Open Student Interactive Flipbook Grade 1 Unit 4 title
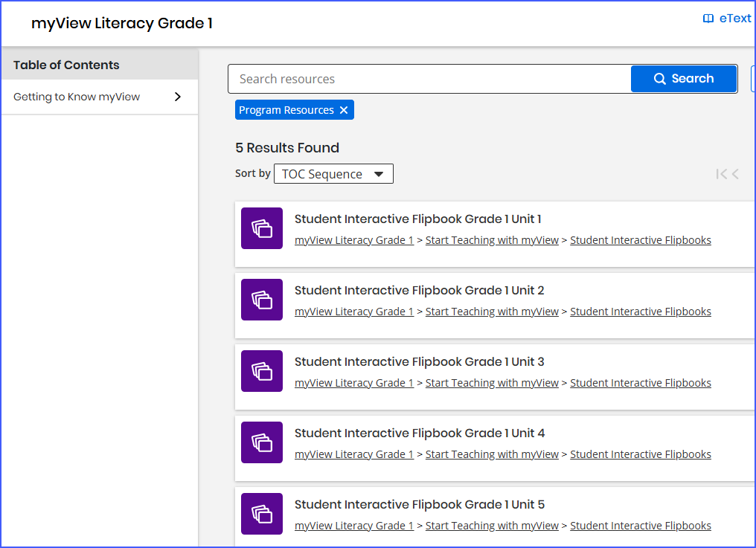The width and height of the screenshot is (756, 548). click(x=420, y=433)
